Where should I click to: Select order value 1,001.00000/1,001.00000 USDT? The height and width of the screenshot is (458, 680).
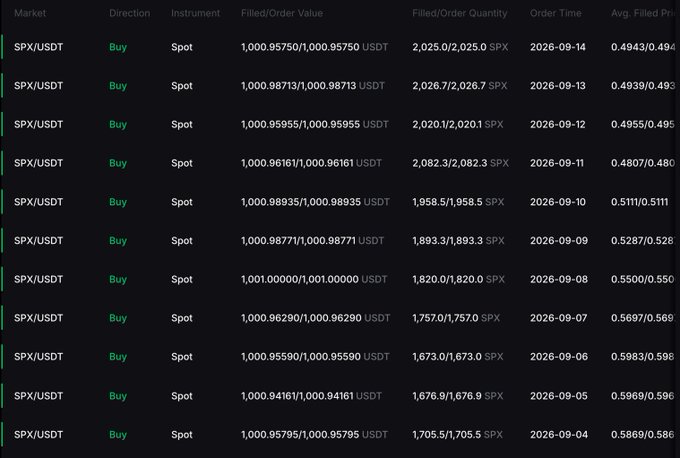(x=314, y=279)
